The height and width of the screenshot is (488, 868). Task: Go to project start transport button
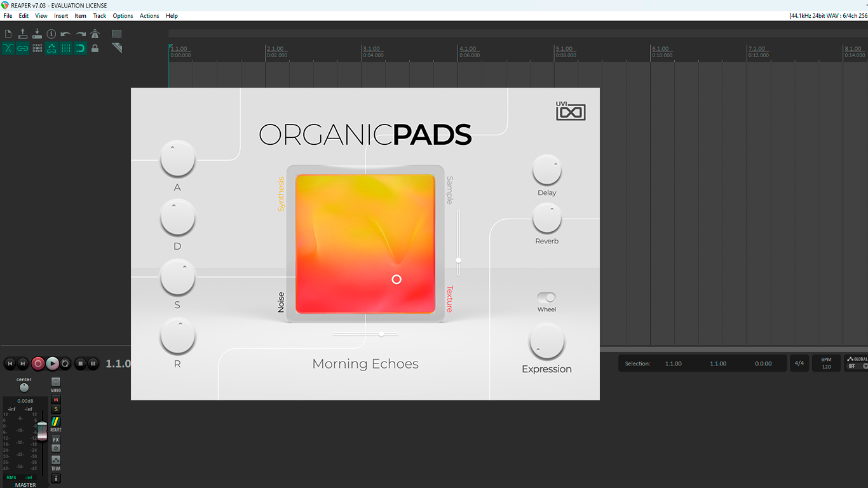10,363
